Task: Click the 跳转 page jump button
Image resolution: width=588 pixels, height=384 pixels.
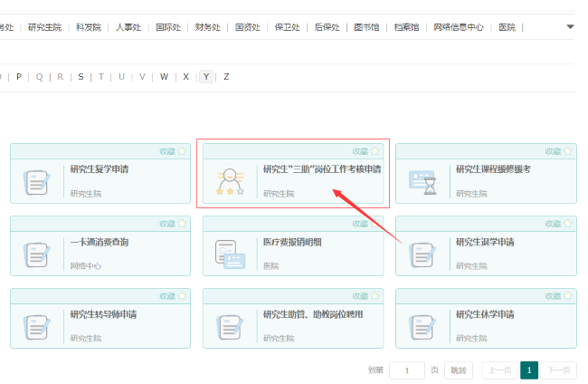Action: 459,370
